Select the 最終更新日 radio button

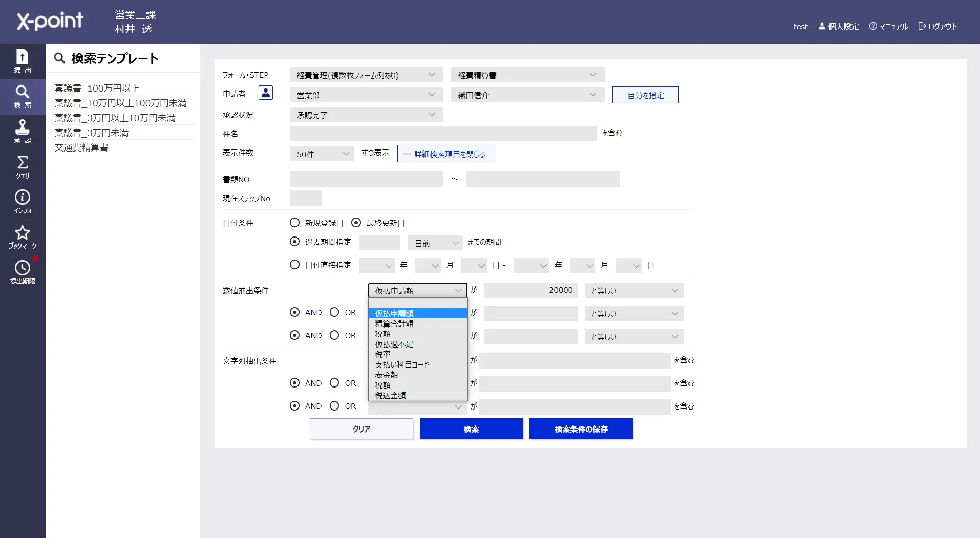point(356,223)
